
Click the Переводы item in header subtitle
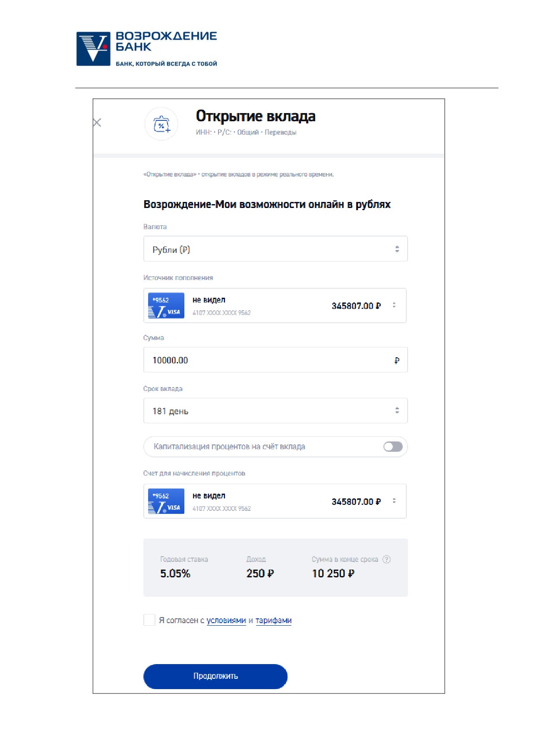[x=280, y=132]
